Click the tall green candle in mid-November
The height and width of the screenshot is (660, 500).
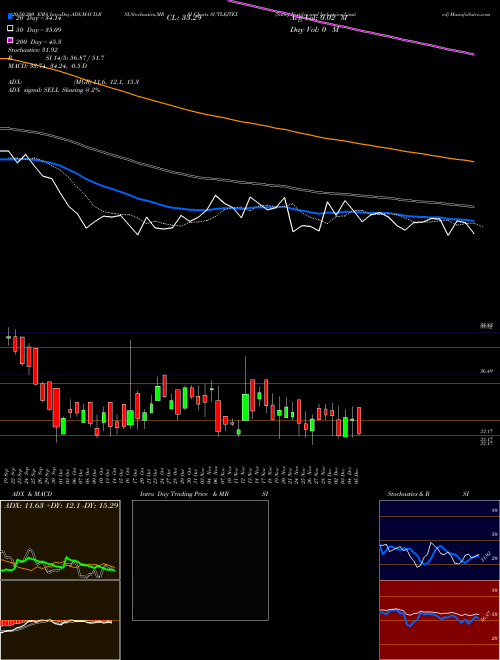pos(245,407)
